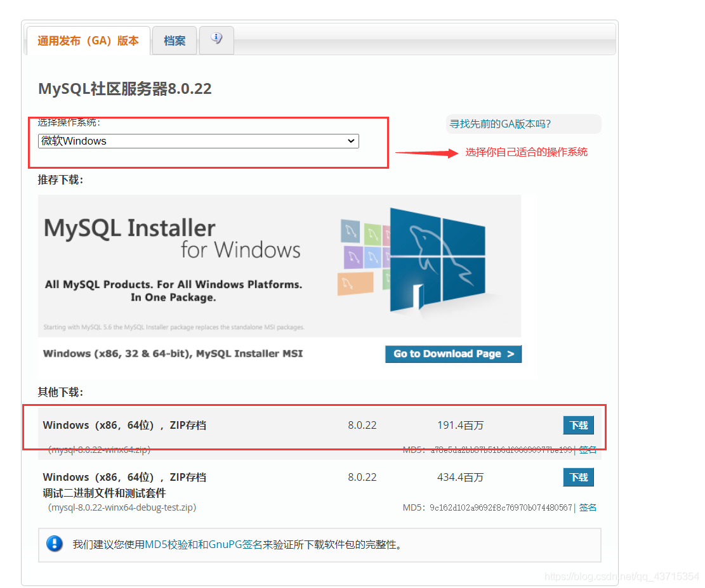
Task: Select the 其他下载: label
Action: pyautogui.click(x=60, y=392)
